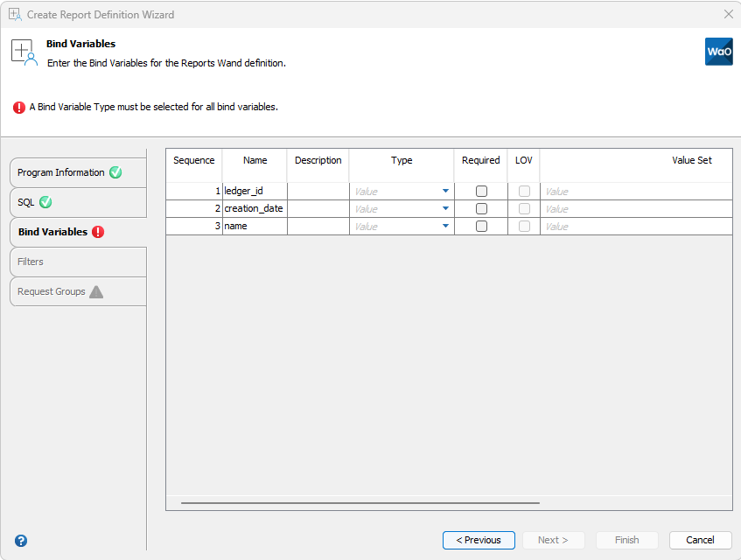The width and height of the screenshot is (741, 560).
Task: Click the WaO logo in top-right
Action: pyautogui.click(x=718, y=52)
